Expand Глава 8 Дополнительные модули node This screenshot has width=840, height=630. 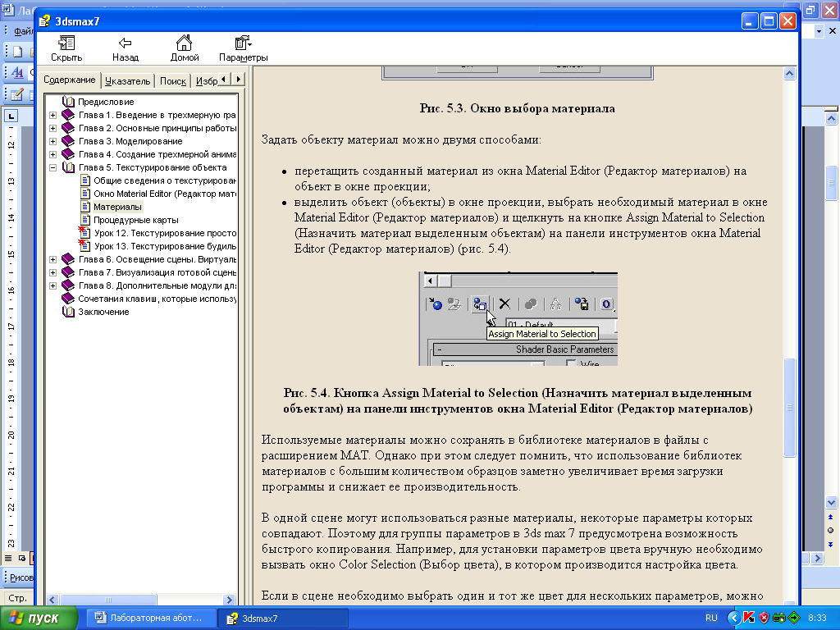pyautogui.click(x=52, y=285)
